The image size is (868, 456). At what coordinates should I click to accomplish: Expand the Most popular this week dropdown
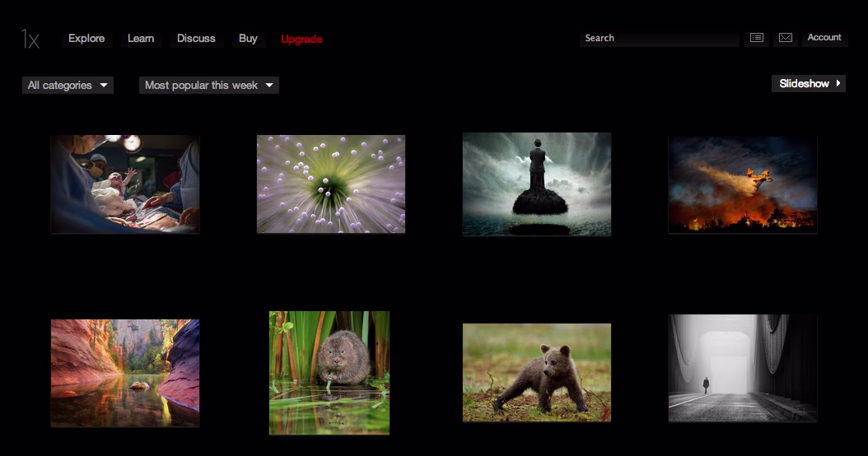(x=208, y=86)
